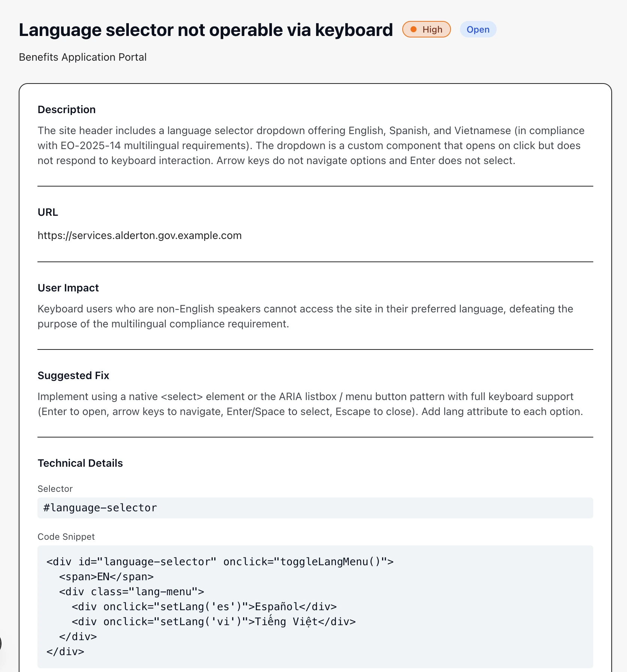Click the URL section heading
This screenshot has width=627, height=672.
point(48,212)
